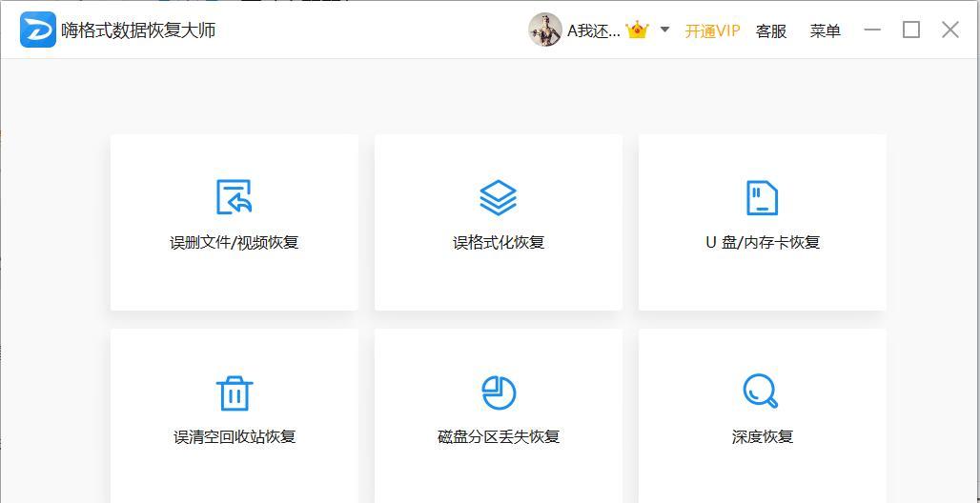This screenshot has height=503, width=980.
Task: Expand the account dropdown arrow
Action: click(x=665, y=30)
